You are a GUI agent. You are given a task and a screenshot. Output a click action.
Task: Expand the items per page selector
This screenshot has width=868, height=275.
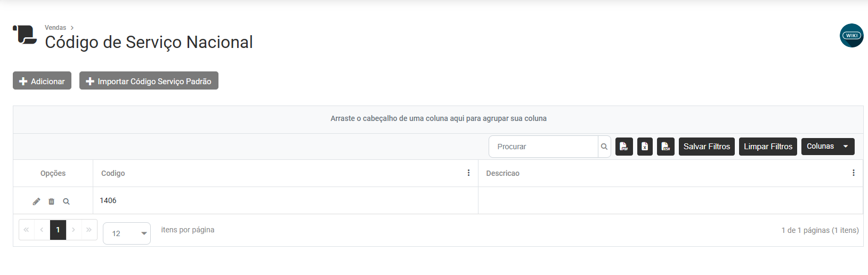[127, 233]
